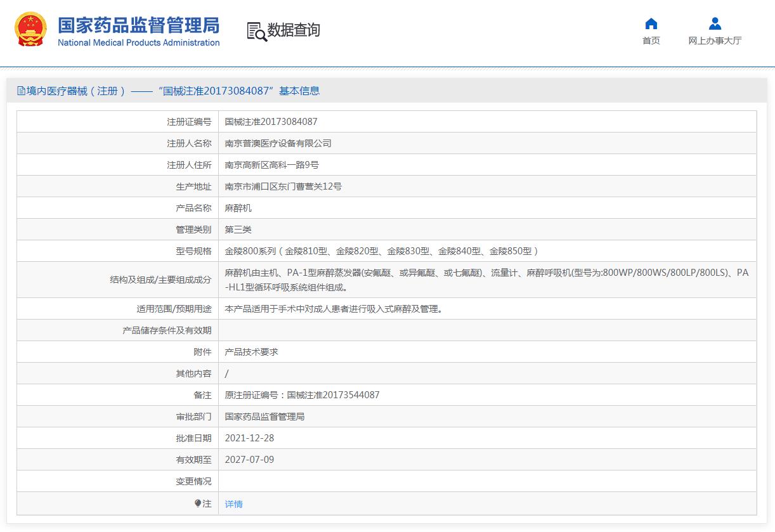The image size is (775, 532).
Task: Click the user icon above 网上办事大厅
Action: (x=715, y=24)
